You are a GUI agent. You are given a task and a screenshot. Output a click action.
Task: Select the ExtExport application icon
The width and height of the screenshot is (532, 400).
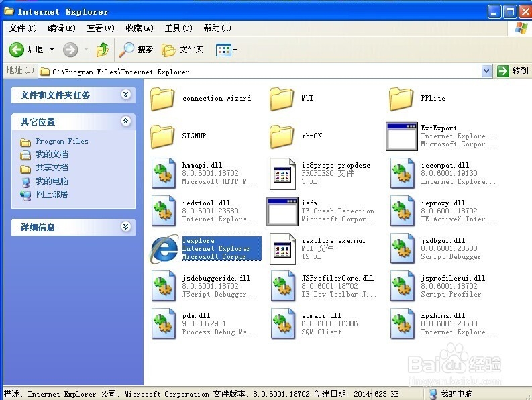point(402,136)
